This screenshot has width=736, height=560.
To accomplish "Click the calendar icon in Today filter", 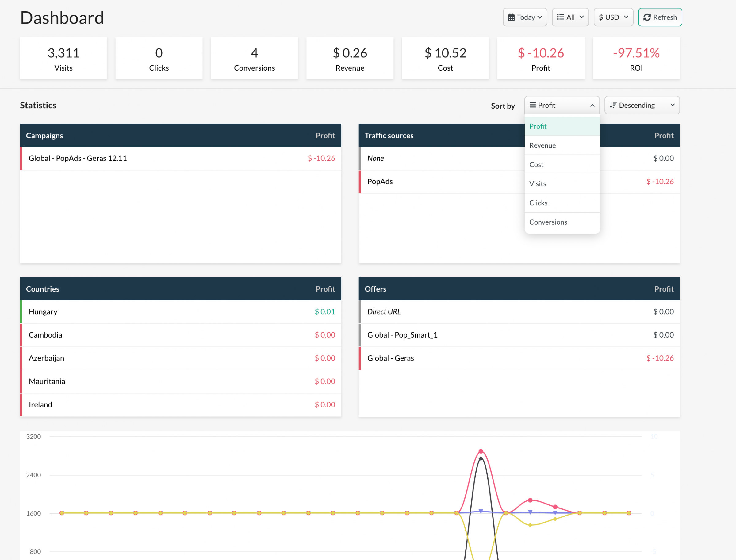I will (x=511, y=17).
